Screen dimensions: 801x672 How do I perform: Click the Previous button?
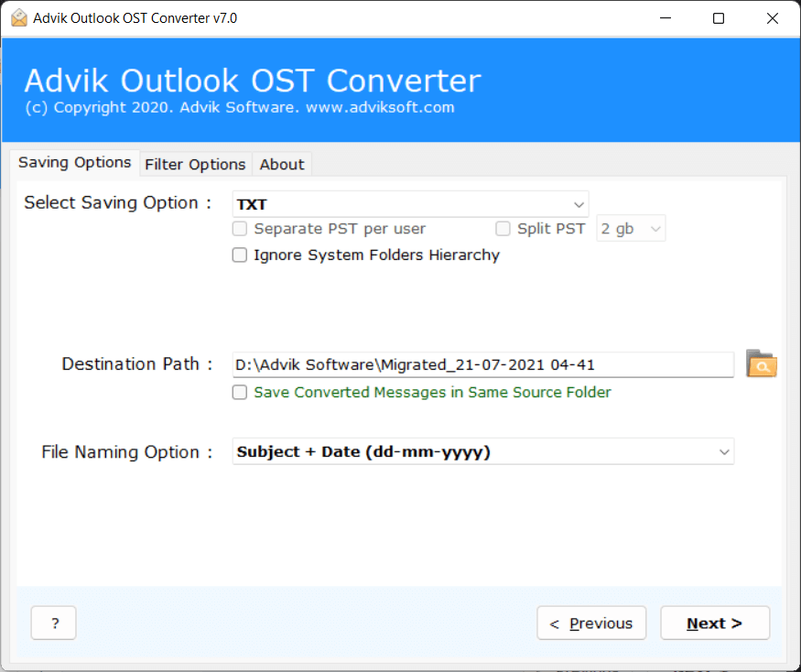[591, 623]
